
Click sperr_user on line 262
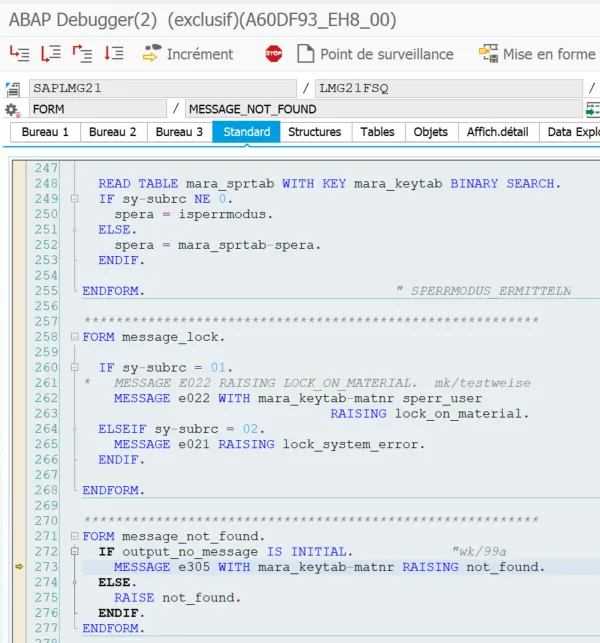tap(442, 399)
